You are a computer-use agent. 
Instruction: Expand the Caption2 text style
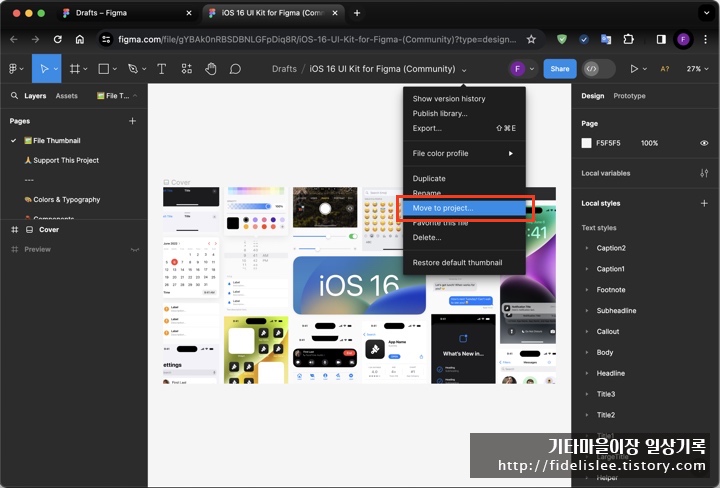[587, 248]
